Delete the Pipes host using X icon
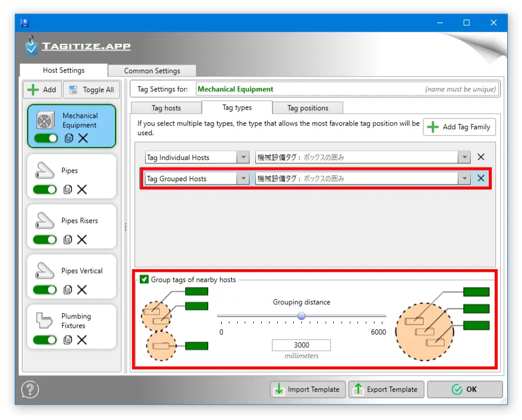The height and width of the screenshot is (420, 522). click(x=82, y=189)
